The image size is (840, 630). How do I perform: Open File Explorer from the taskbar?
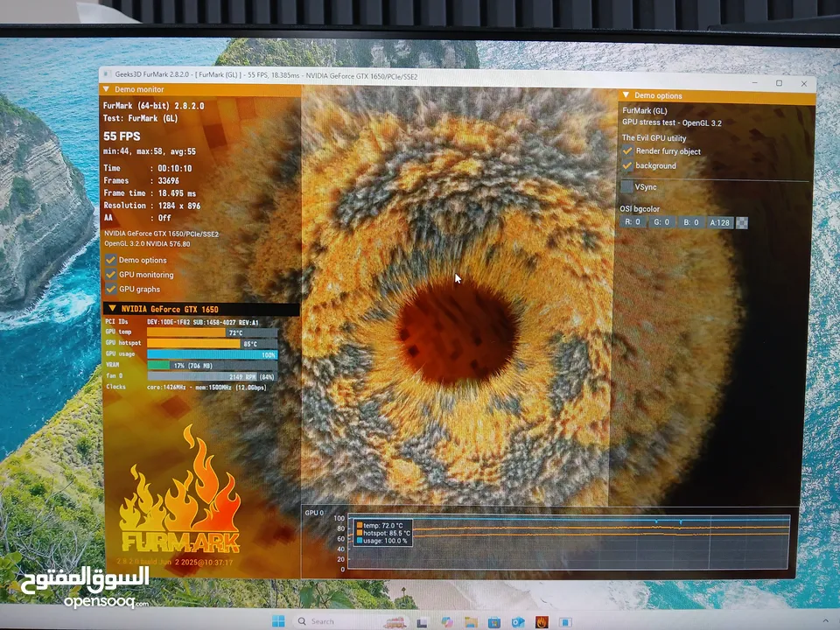pos(471,621)
